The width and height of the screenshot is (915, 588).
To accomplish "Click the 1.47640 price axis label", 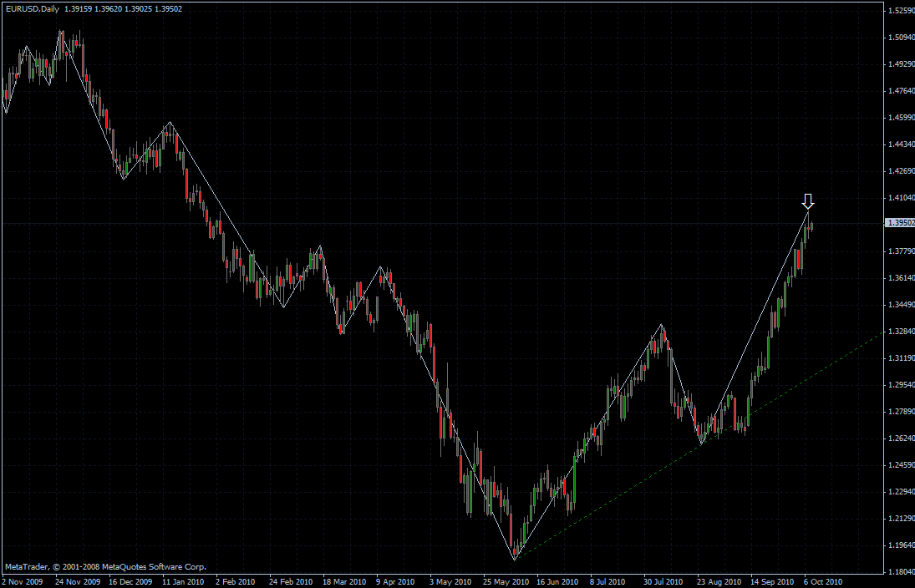I will pyautogui.click(x=902, y=91).
